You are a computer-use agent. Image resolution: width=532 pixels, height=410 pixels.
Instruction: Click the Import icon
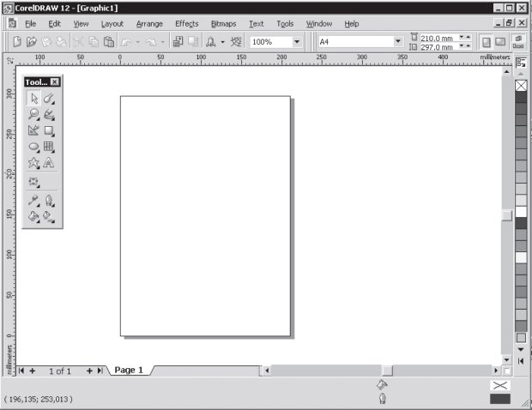pos(178,42)
